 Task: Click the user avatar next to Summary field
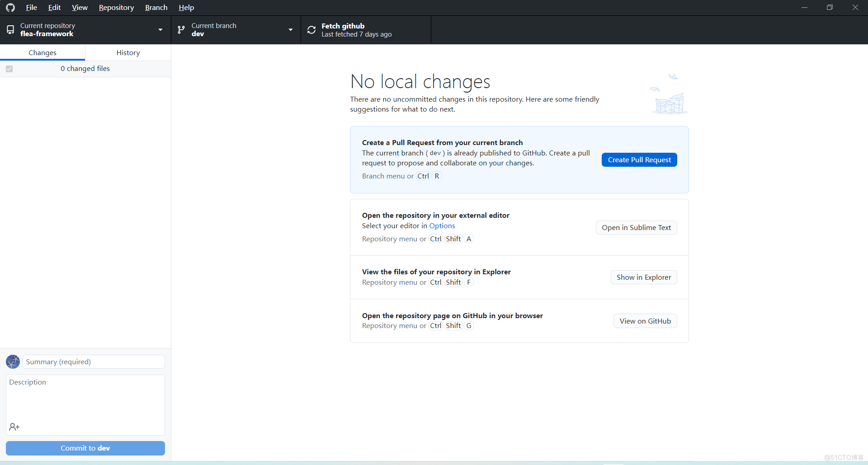[13, 362]
